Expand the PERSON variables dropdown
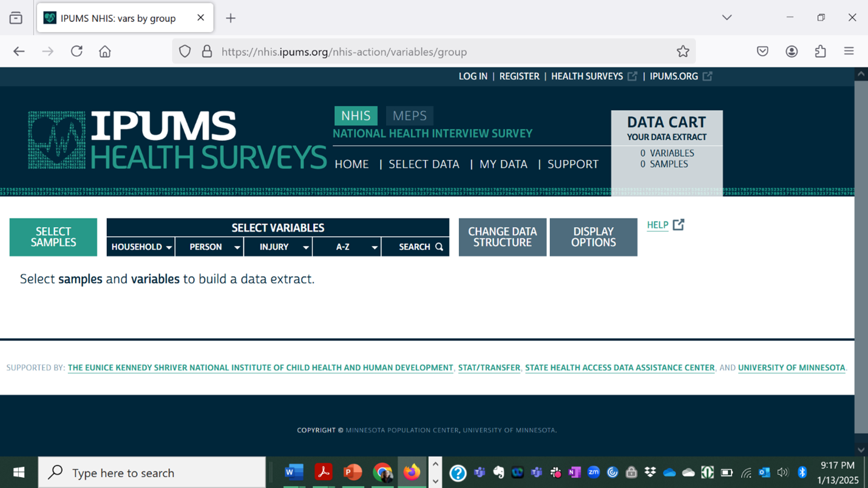This screenshot has width=868, height=488. [209, 247]
